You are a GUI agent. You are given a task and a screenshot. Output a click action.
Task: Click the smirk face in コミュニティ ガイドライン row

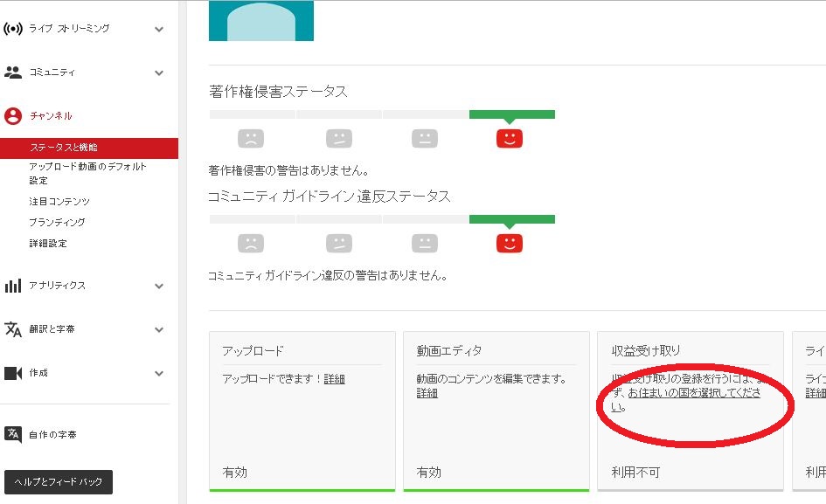pyautogui.click(x=339, y=244)
